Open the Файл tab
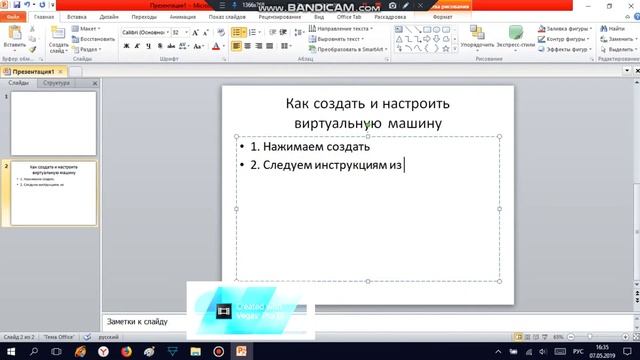Viewport: 640px width, 360px height. [x=13, y=17]
